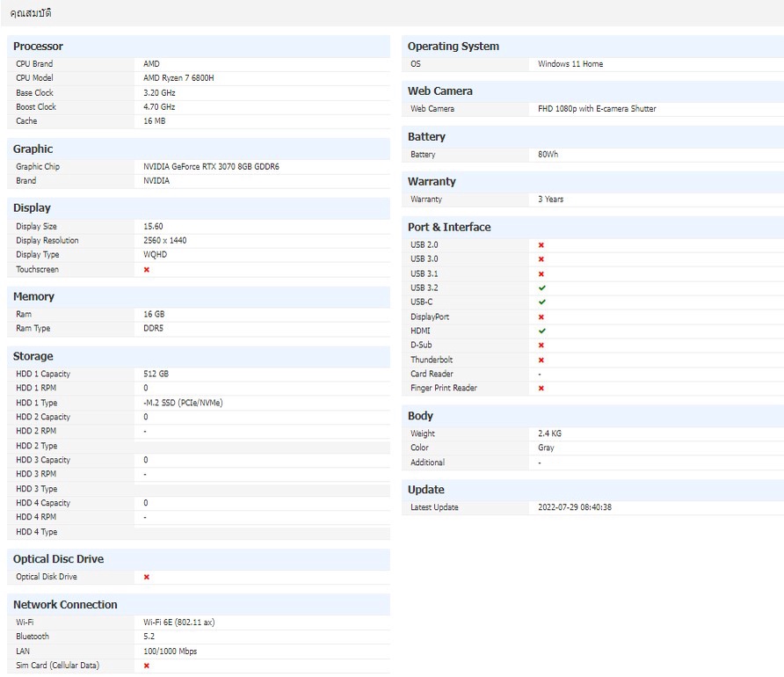Click the Latest Update timestamp value
This screenshot has width=784, height=677.
[575, 508]
